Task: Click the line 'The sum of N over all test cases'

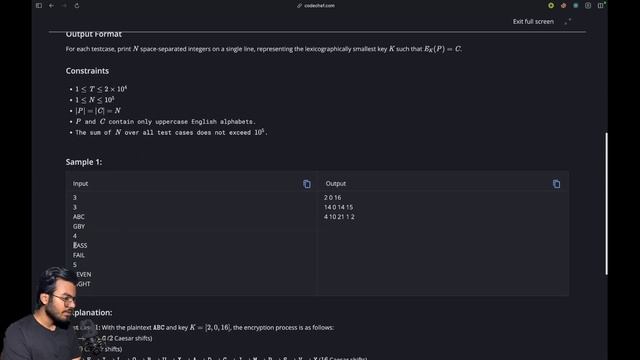Action: tap(171, 132)
